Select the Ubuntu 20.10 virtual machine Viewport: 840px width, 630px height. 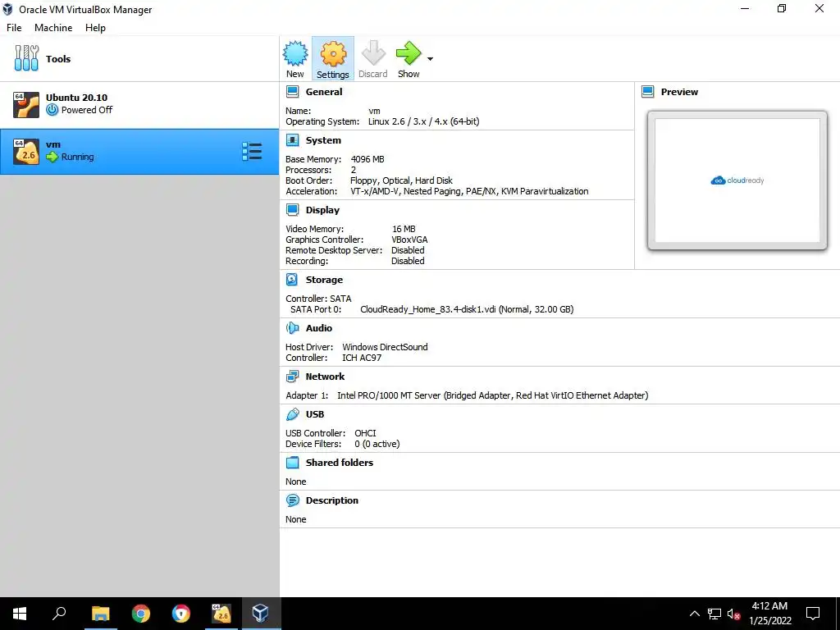pyautogui.click(x=139, y=105)
